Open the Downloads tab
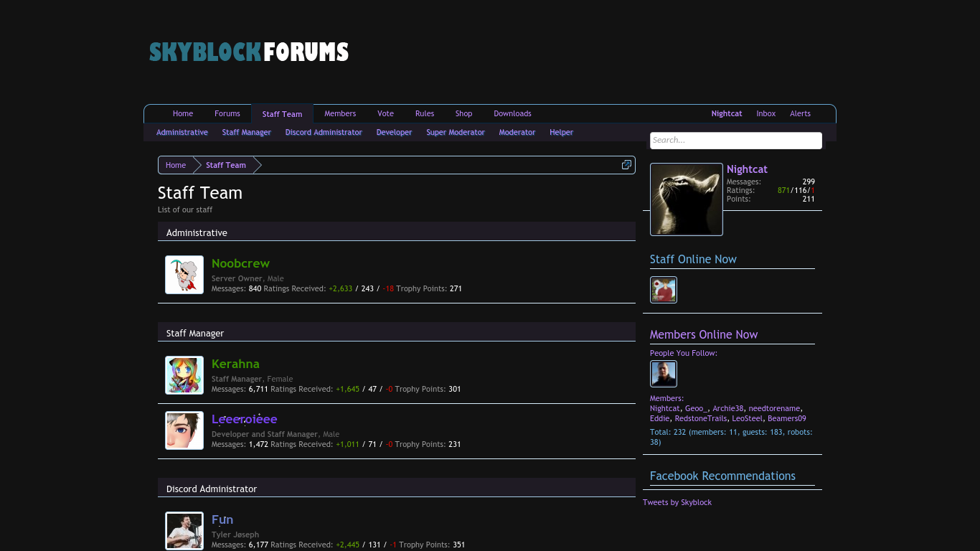 tap(513, 113)
